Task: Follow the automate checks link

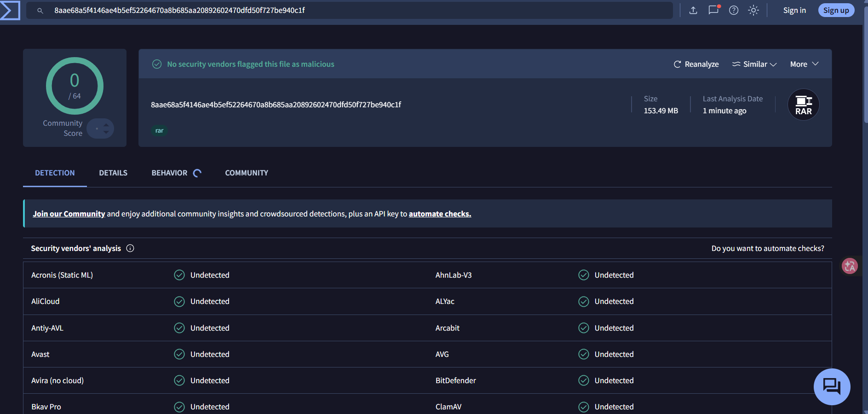Action: click(x=440, y=214)
